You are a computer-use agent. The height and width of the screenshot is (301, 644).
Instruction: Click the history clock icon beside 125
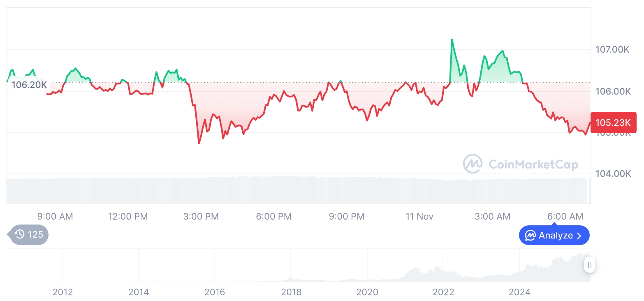click(x=20, y=235)
